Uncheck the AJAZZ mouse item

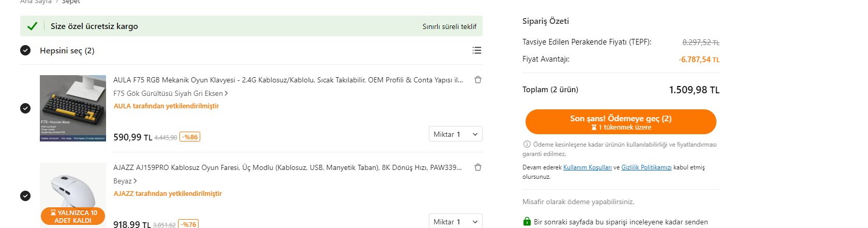pos(25,196)
